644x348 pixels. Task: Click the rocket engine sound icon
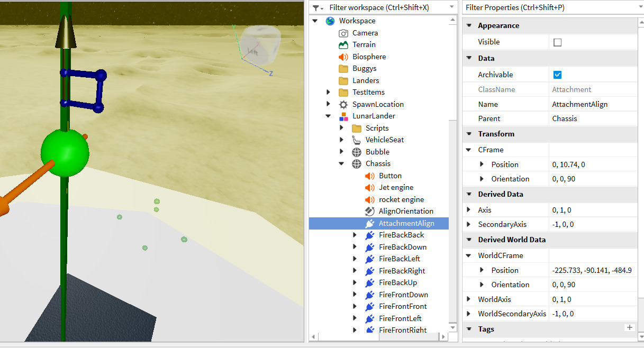[369, 199]
